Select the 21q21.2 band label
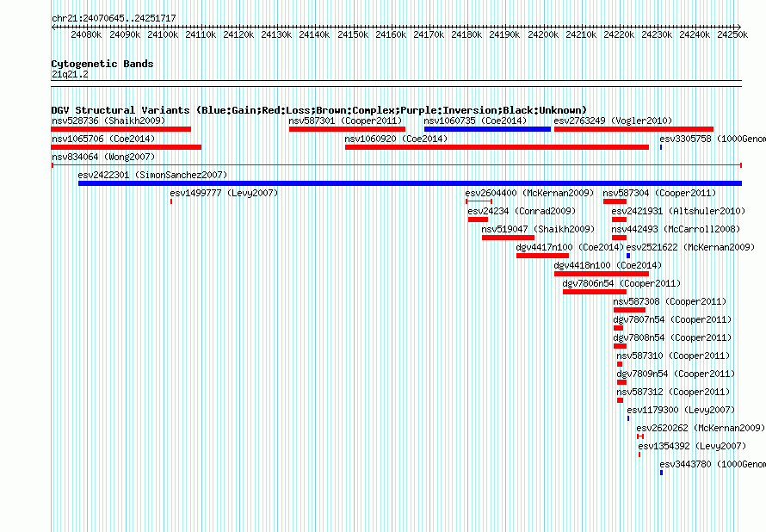Viewport: 766px width, 532px height. (70, 74)
